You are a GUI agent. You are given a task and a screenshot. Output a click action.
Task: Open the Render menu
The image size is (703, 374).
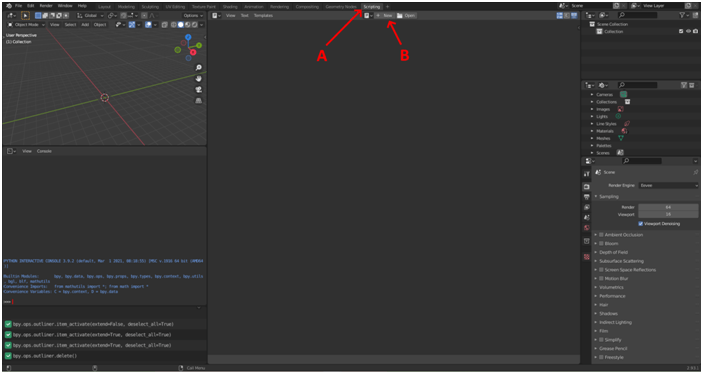click(46, 6)
